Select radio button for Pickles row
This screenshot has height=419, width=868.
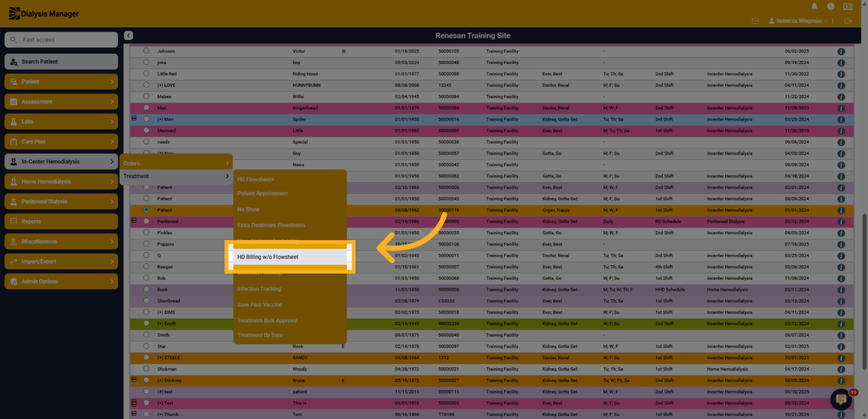click(x=146, y=232)
